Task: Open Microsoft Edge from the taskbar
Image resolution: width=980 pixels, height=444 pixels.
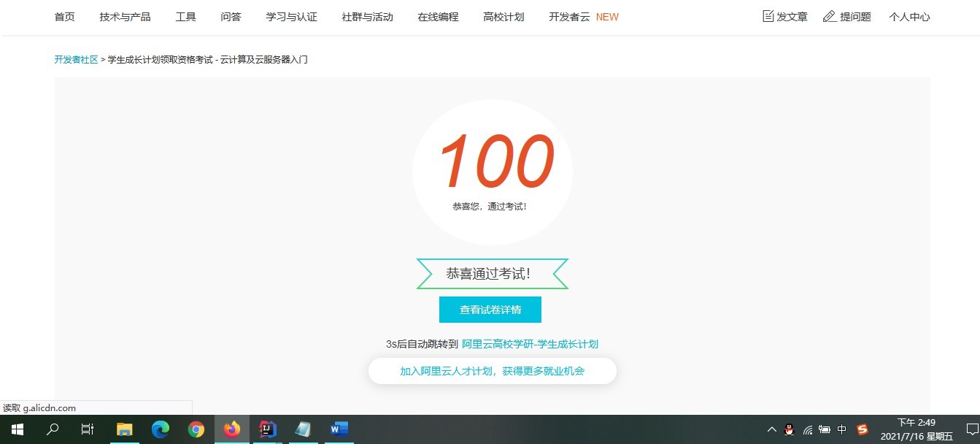Action: point(161,429)
